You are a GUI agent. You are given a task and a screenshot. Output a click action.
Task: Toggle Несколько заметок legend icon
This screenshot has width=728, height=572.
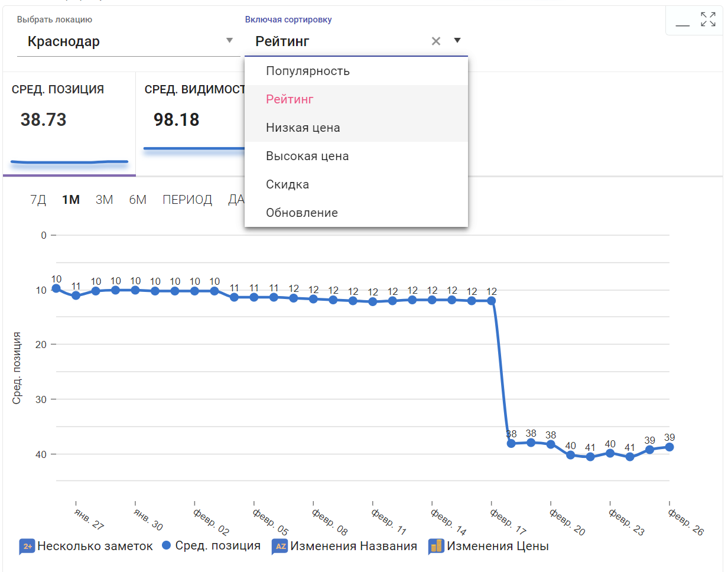(x=27, y=547)
